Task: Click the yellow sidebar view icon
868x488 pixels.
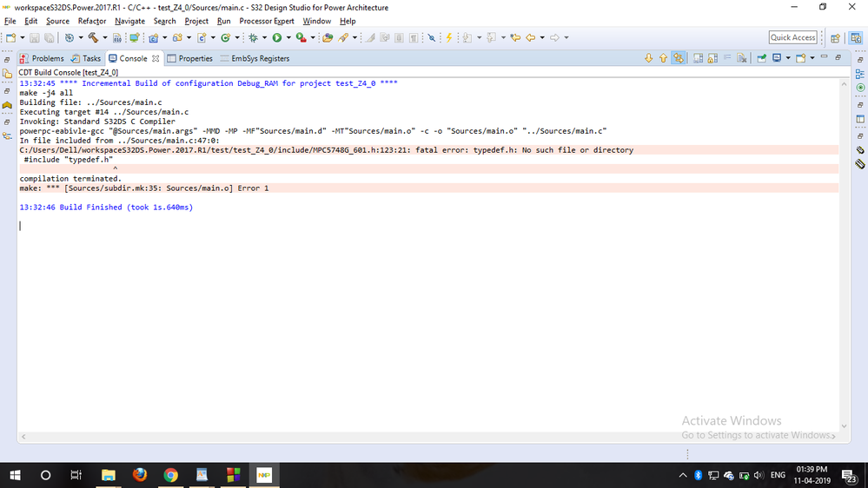Action: point(7,104)
